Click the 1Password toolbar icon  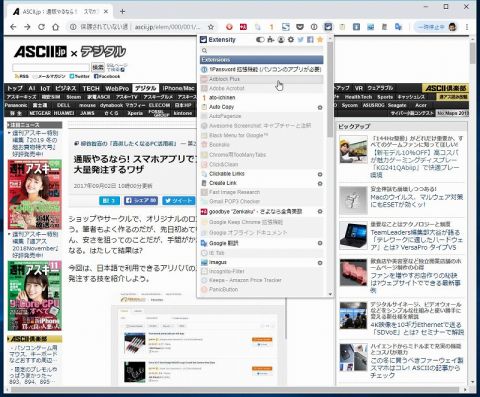click(314, 27)
